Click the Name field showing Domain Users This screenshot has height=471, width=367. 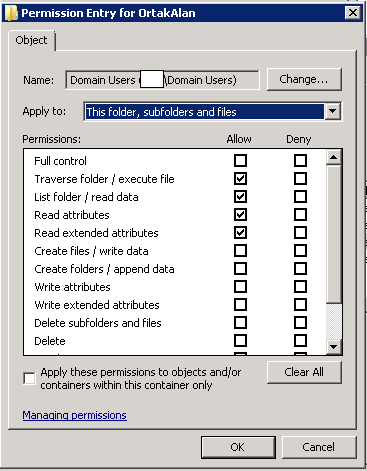click(162, 80)
